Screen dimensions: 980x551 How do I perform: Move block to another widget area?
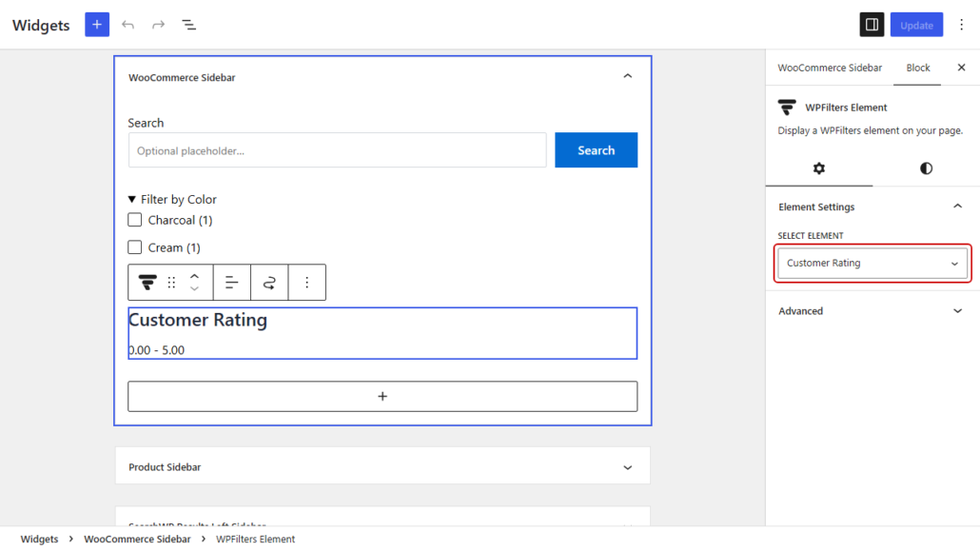point(269,283)
